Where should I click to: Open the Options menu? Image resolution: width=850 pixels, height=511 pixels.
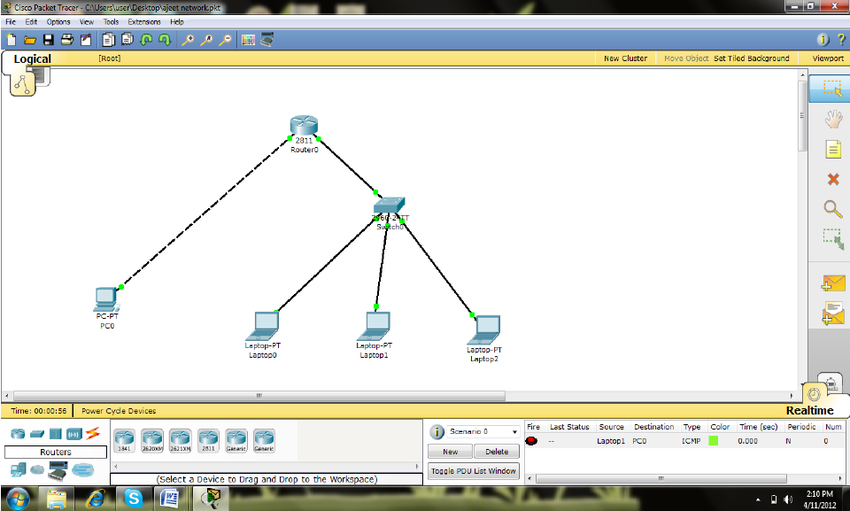point(58,22)
